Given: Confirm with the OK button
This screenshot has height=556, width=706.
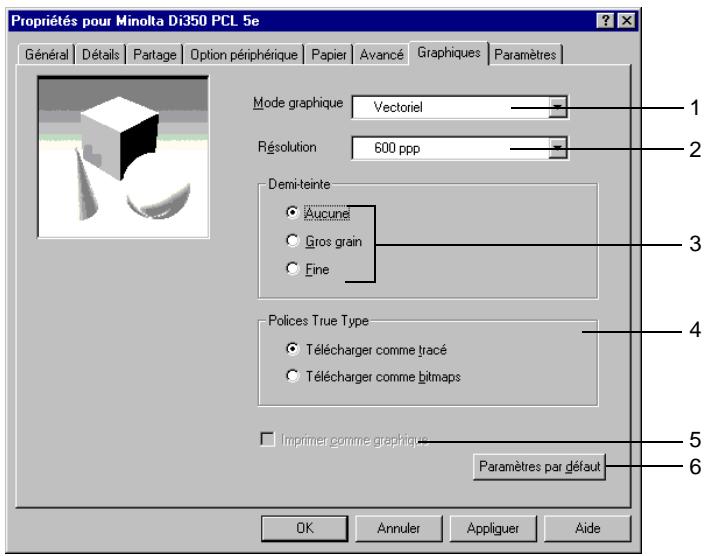Looking at the screenshot, I should (304, 528).
